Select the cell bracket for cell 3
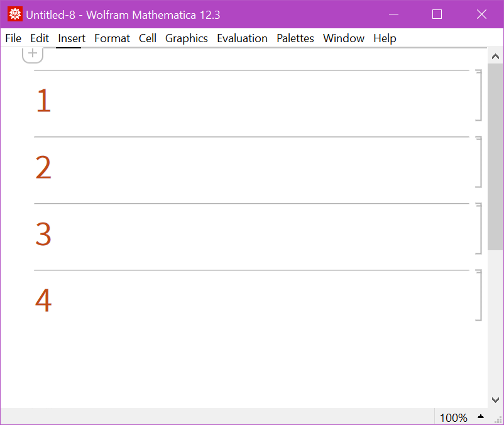The width and height of the screenshot is (504, 425). click(479, 229)
